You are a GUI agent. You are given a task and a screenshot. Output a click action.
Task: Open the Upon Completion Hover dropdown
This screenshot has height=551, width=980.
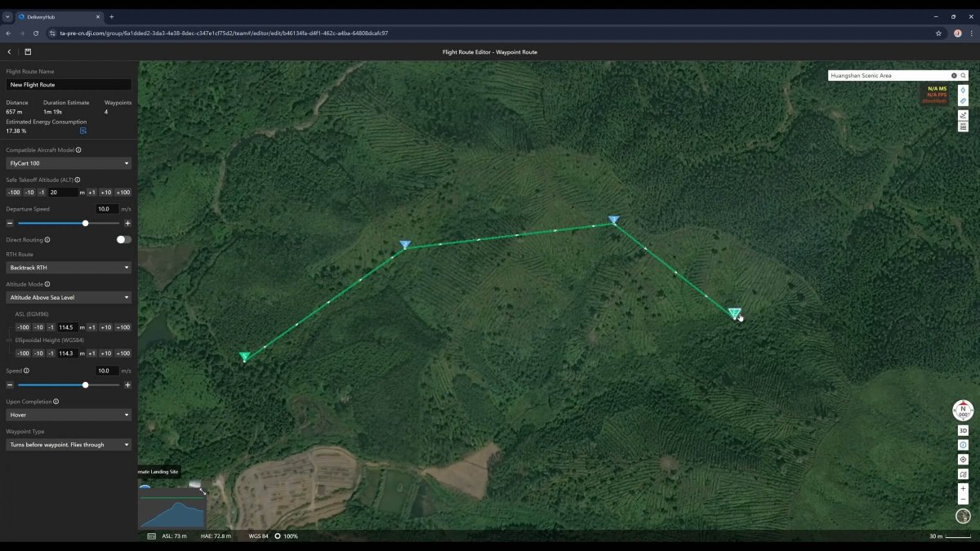pos(69,415)
